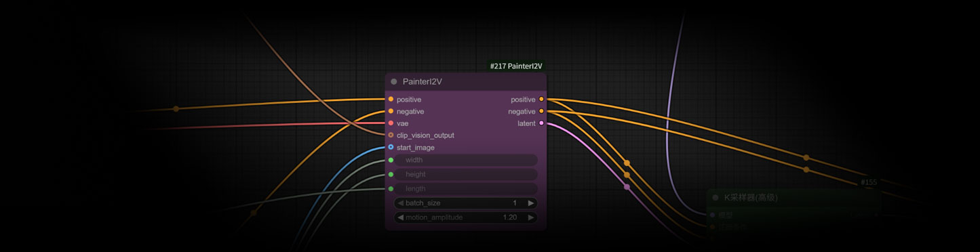Click the green width input port
Viewport: 980px width, 252px height.
coord(391,160)
